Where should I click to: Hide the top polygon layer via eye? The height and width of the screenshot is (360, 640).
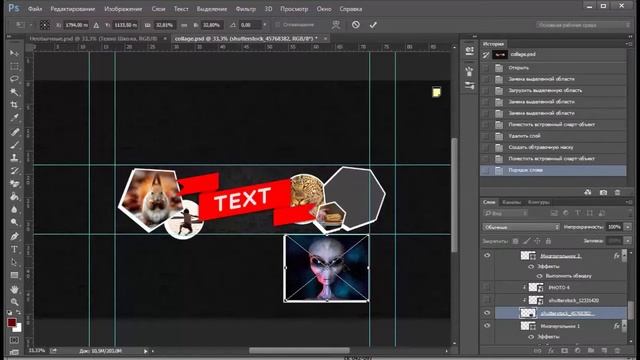pos(487,256)
